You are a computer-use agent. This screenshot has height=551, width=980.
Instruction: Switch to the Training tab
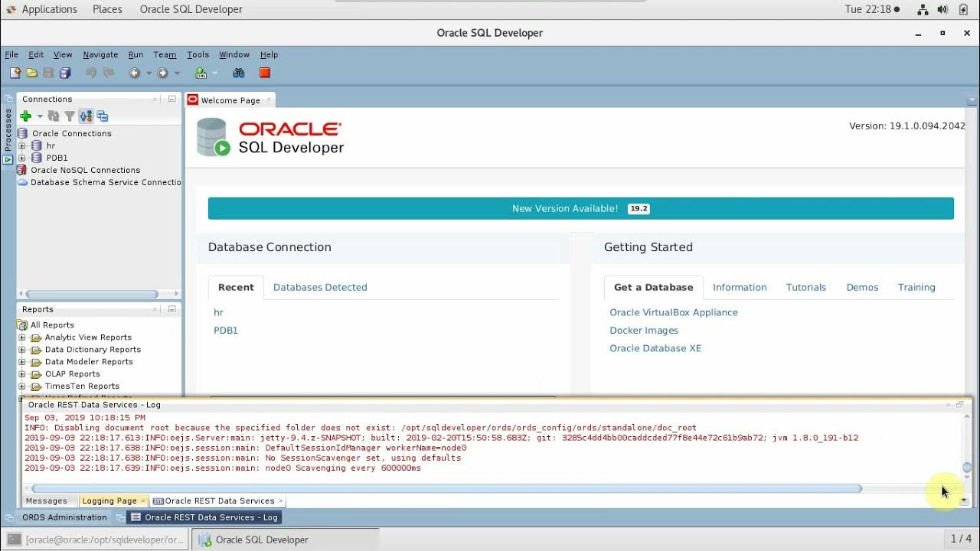point(916,287)
